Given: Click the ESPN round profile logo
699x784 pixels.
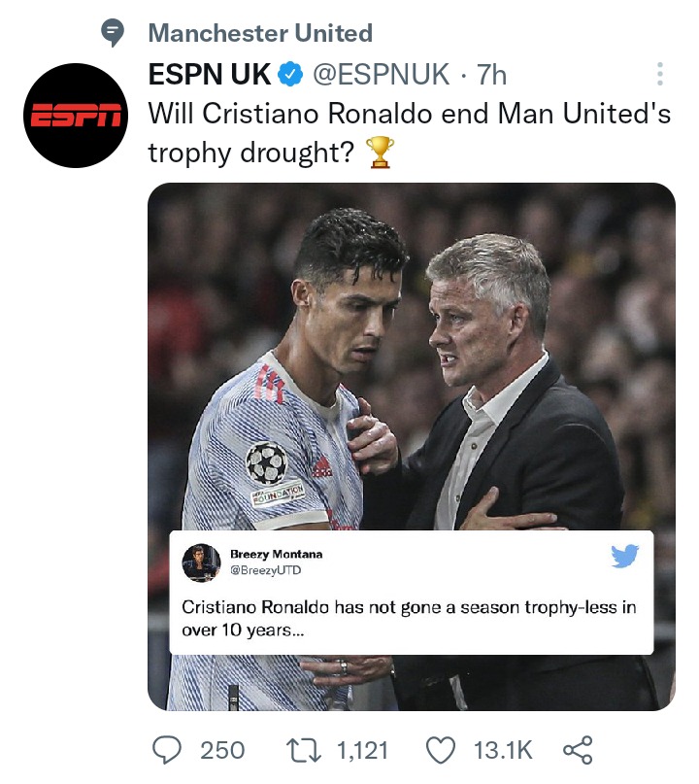Looking at the screenshot, I should click(x=76, y=116).
